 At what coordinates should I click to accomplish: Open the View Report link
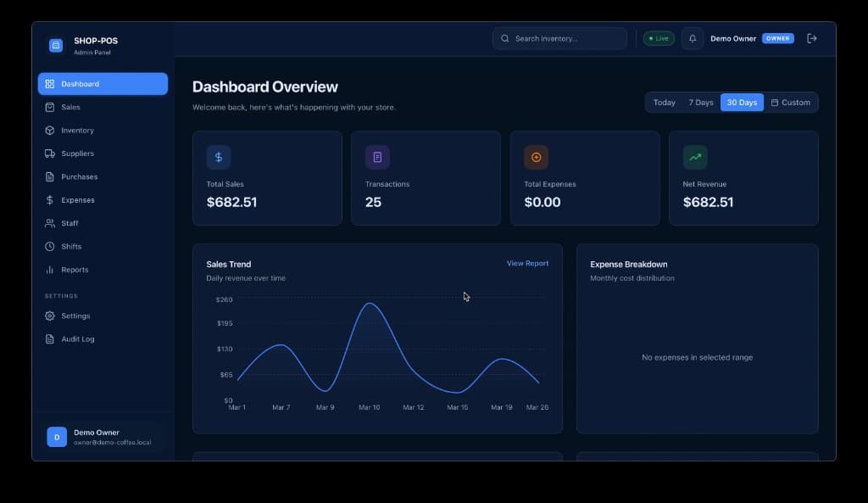[x=527, y=263]
